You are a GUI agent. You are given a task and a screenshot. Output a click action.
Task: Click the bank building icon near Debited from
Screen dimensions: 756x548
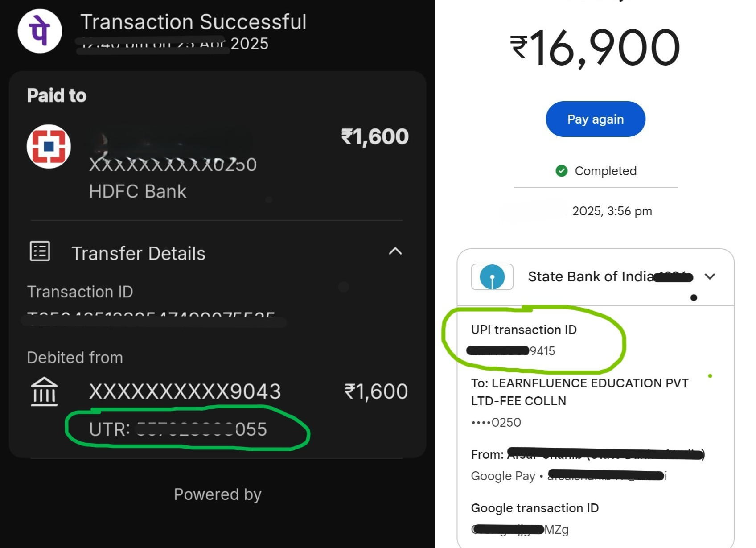pyautogui.click(x=44, y=391)
